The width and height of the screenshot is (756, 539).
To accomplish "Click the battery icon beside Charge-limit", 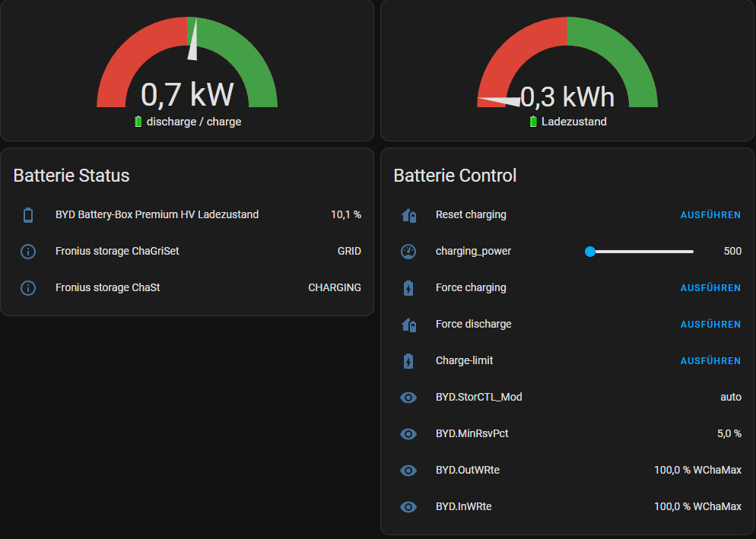I will [x=408, y=361].
